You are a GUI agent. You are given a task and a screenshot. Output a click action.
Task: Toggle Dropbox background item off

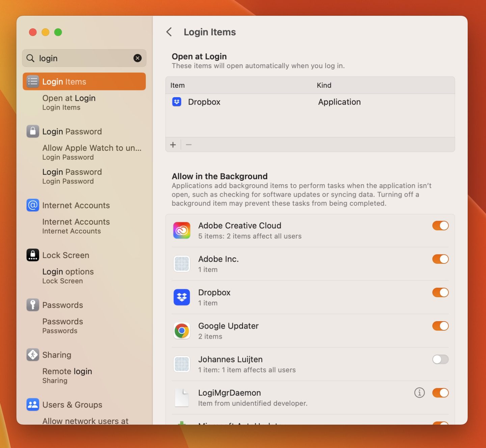(x=440, y=292)
